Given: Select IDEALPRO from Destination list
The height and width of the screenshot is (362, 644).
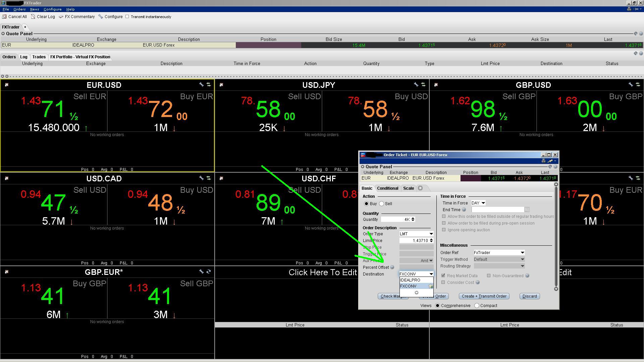Looking at the screenshot, I should [410, 280].
